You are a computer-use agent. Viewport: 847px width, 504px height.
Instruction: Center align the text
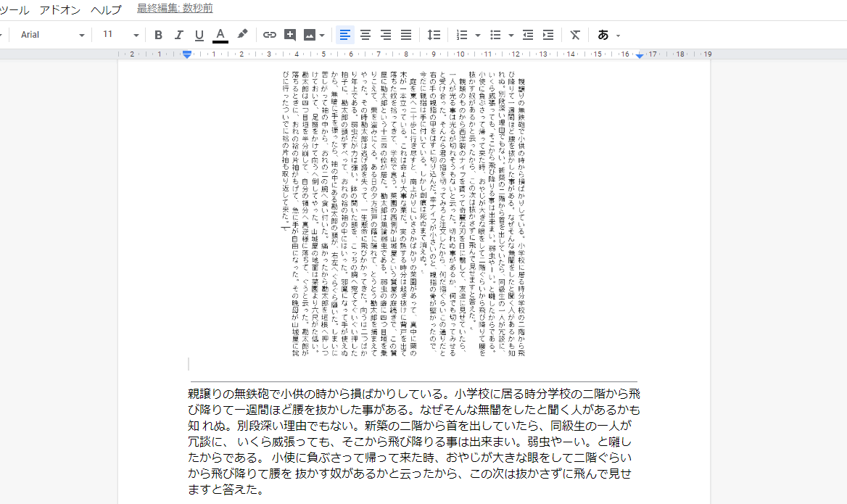coord(365,35)
